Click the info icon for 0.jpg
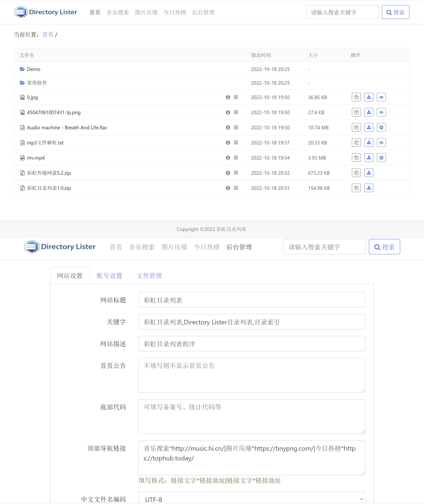The height and width of the screenshot is (504, 424). tap(228, 97)
